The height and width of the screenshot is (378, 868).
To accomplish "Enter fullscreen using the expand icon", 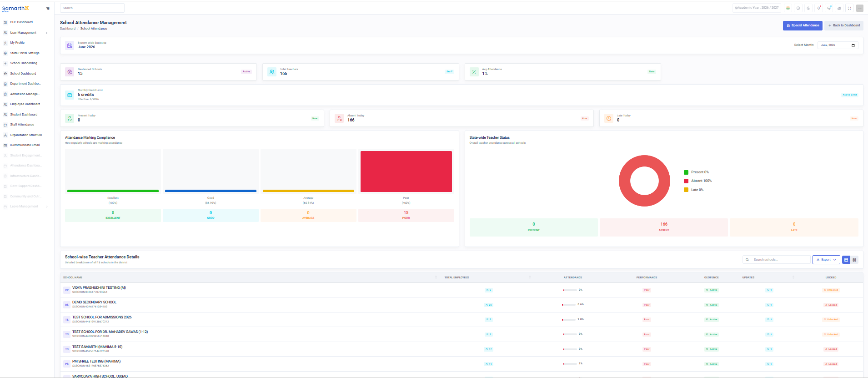I will click(x=849, y=8).
